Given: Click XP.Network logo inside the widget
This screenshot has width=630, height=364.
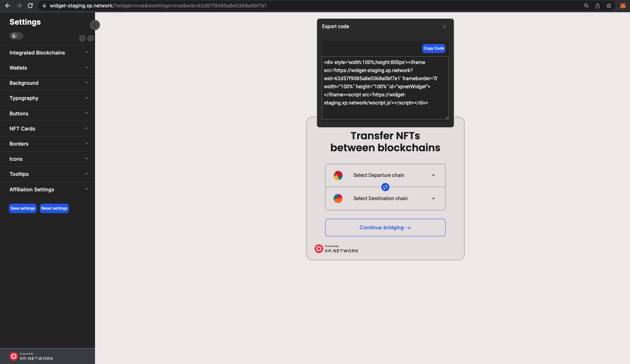Looking at the screenshot, I should tap(336, 249).
